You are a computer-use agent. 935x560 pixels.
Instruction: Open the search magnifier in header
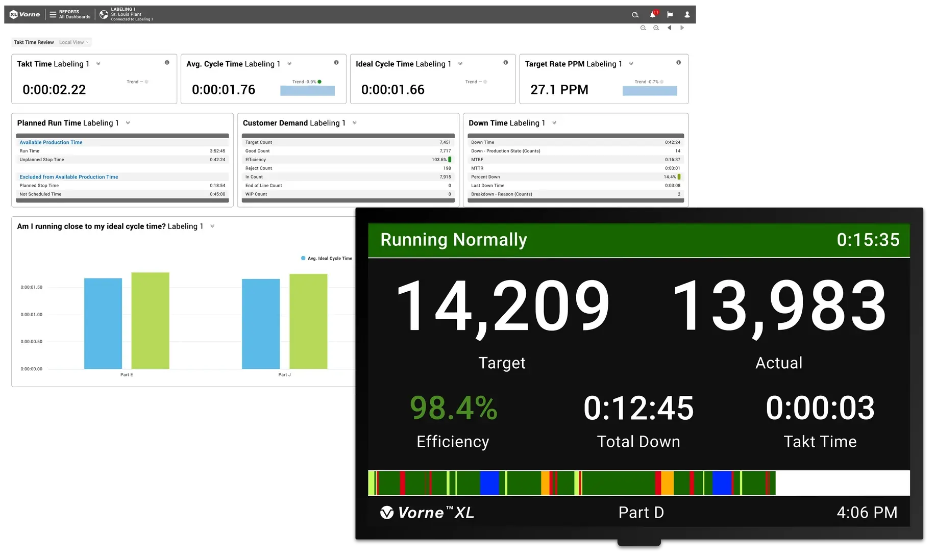635,15
